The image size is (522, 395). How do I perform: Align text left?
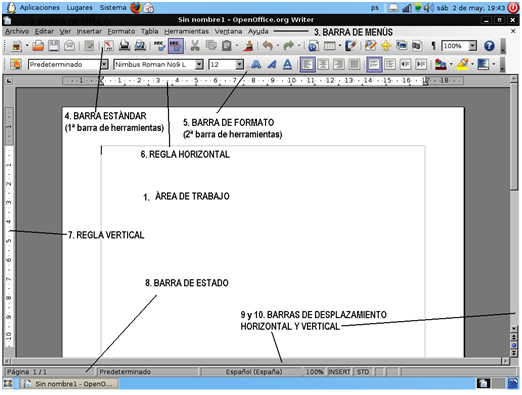coord(307,64)
